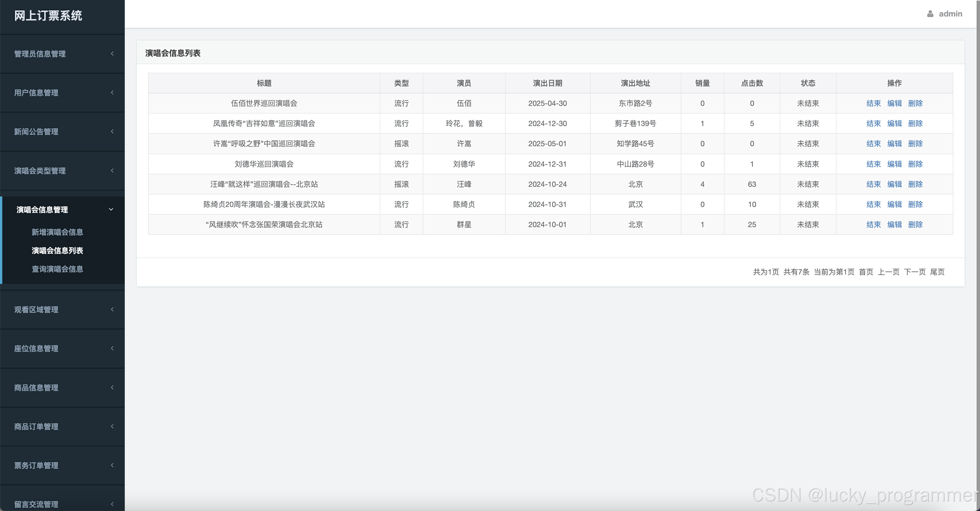This screenshot has width=980, height=511.
Task: Open 票务订单管理 sidebar menu
Action: pos(36,465)
